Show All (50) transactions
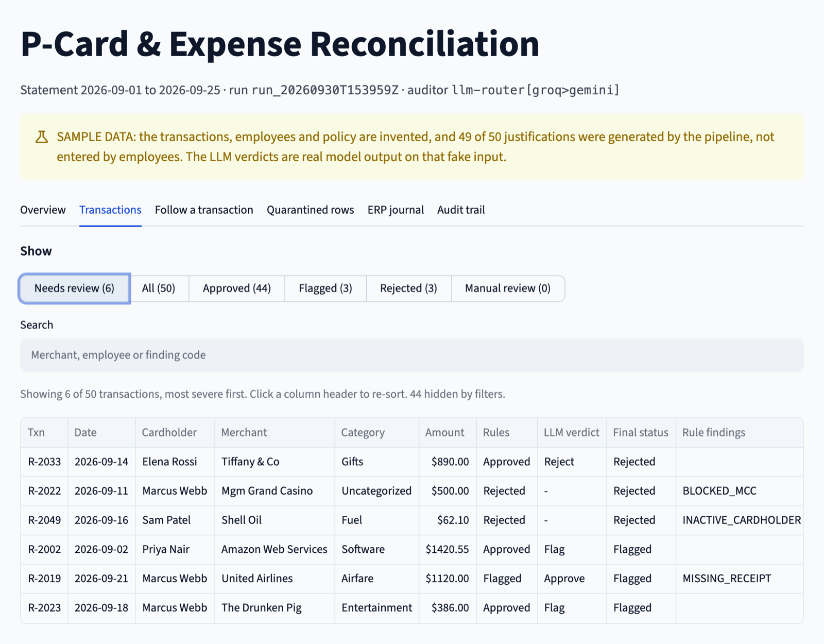 coord(159,288)
